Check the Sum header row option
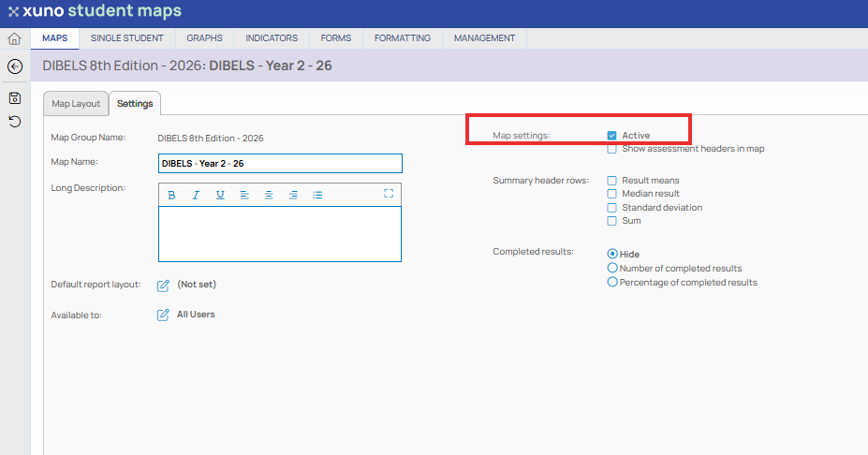This screenshot has width=868, height=455. click(x=611, y=221)
